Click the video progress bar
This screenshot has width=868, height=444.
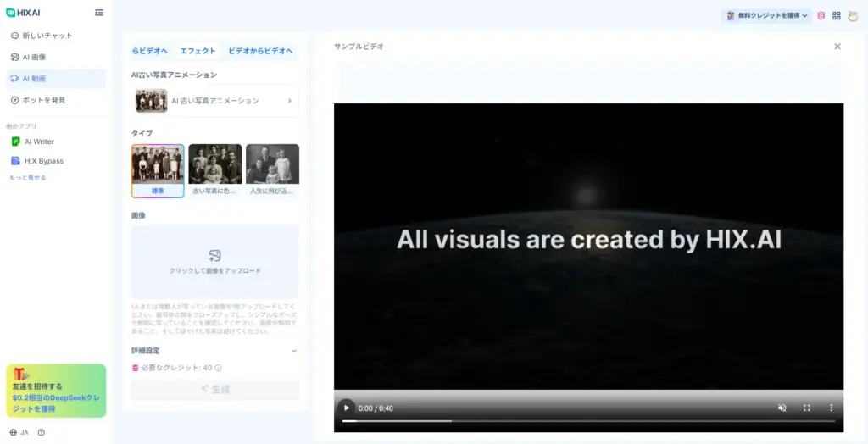pos(588,421)
